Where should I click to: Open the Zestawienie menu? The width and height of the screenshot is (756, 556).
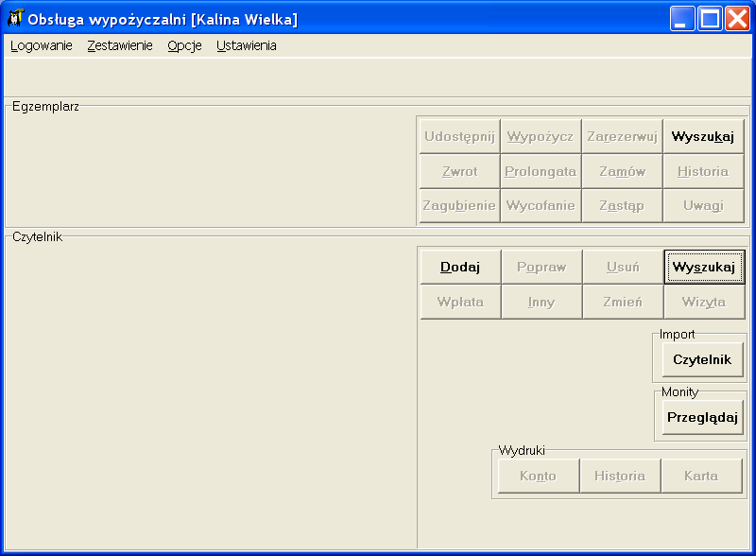120,45
